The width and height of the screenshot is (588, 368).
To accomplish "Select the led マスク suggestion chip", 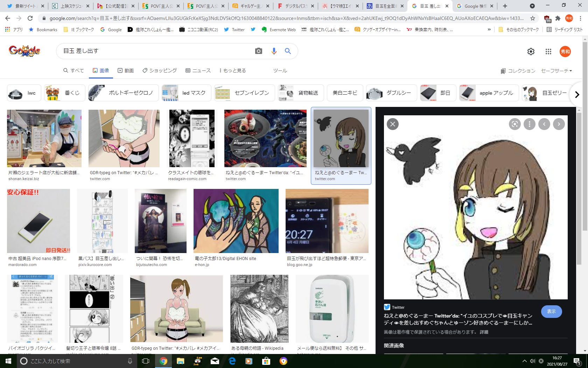I will tap(187, 93).
